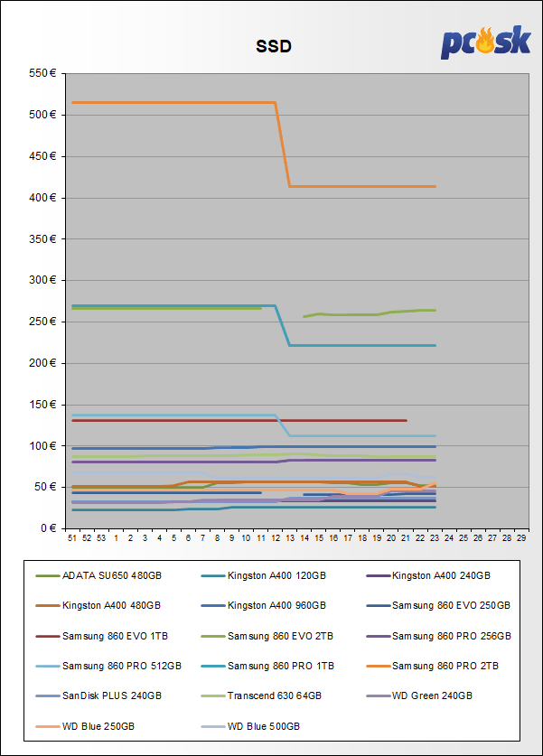Click the 250 € axis label
The image size is (543, 756).
42,322
